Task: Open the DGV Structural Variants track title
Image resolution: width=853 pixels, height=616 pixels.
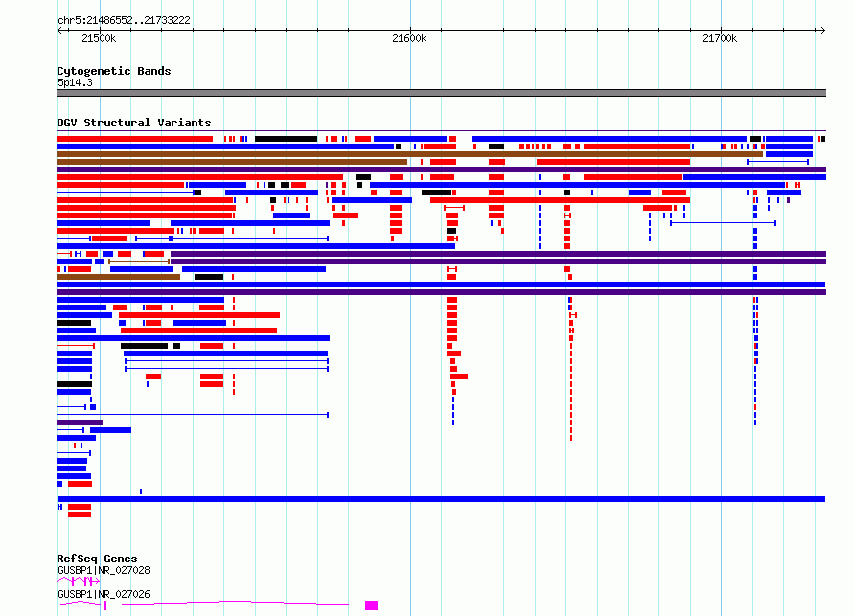Action: click(x=134, y=123)
